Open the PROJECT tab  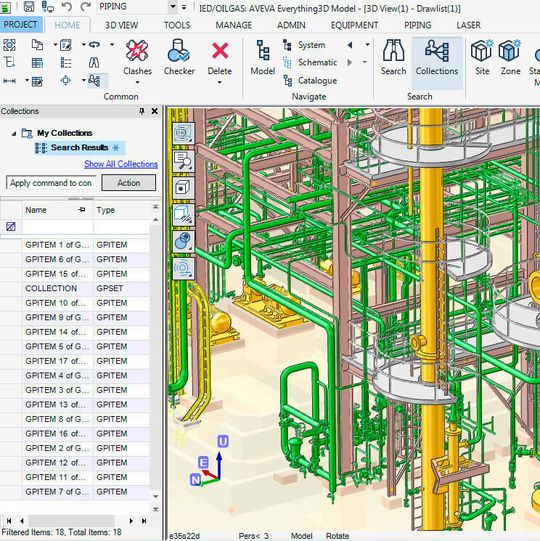pos(20,25)
